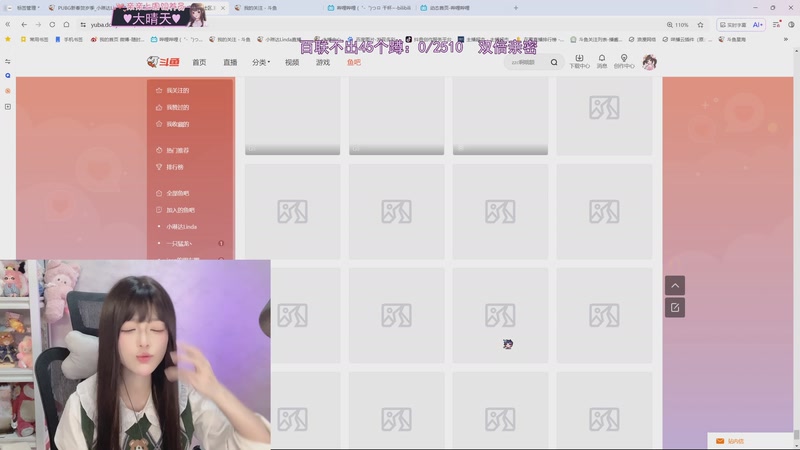Open the 小尊达Linda直播 bookmark

(279, 39)
